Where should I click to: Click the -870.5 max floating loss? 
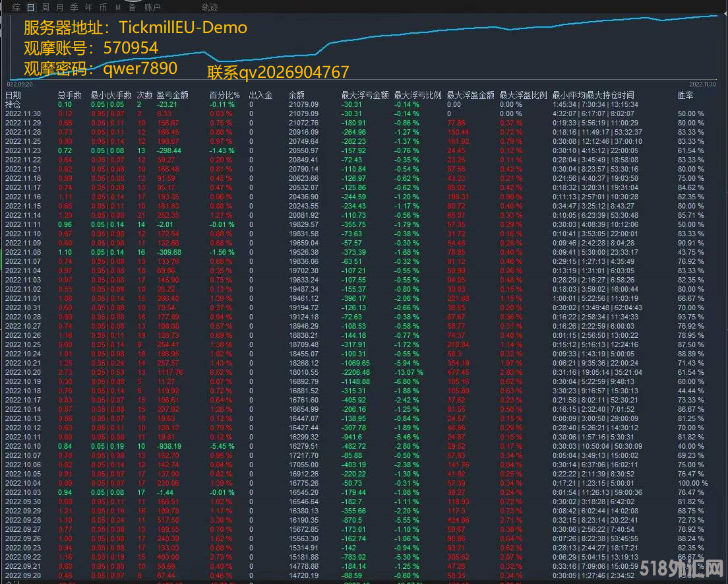click(351, 520)
